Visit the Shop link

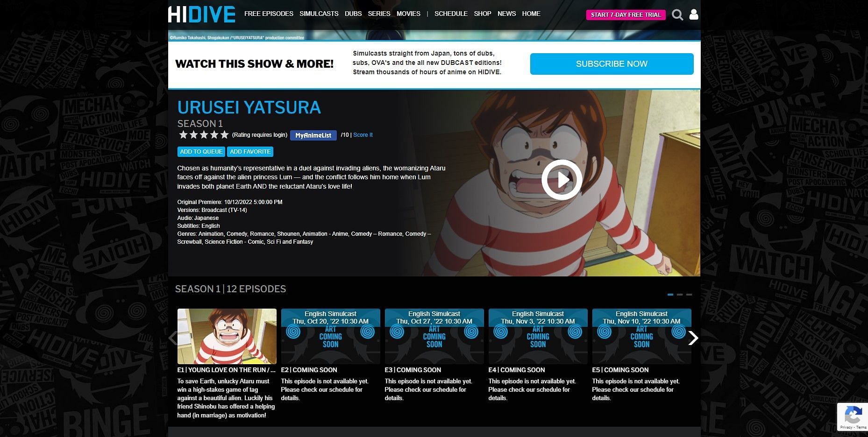pyautogui.click(x=483, y=14)
